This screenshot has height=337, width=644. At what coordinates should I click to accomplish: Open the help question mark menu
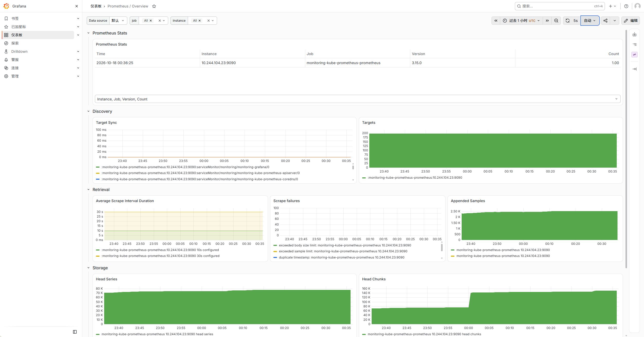(626, 6)
